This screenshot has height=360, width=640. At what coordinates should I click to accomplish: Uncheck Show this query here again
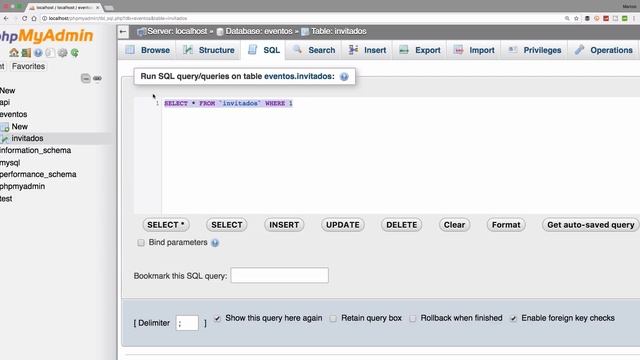(217, 318)
